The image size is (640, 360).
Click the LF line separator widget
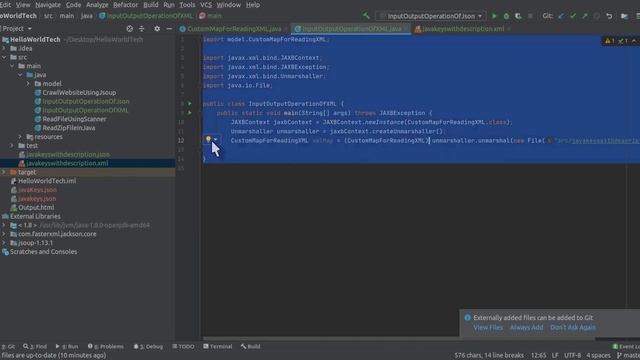[x=555, y=355]
